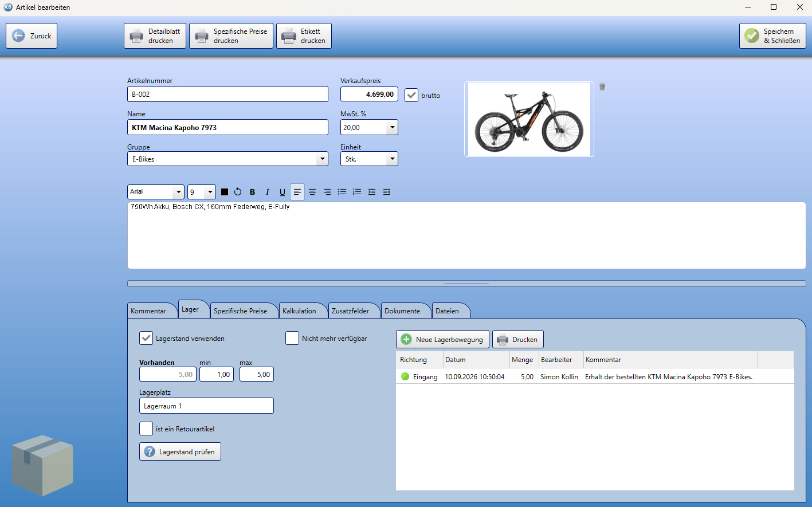Screen dimensions: 812x507
Task: Toggle underline text formatting
Action: tap(282, 192)
